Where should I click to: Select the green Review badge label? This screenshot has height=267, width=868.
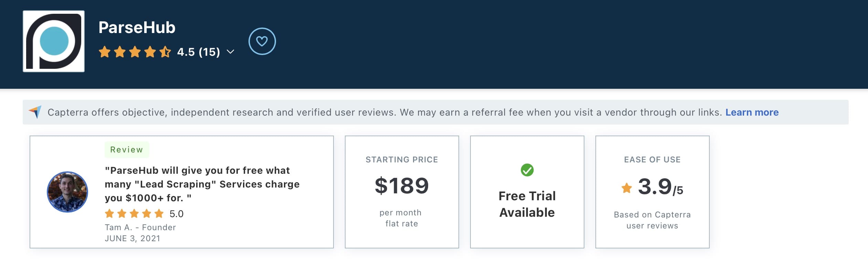tap(126, 149)
